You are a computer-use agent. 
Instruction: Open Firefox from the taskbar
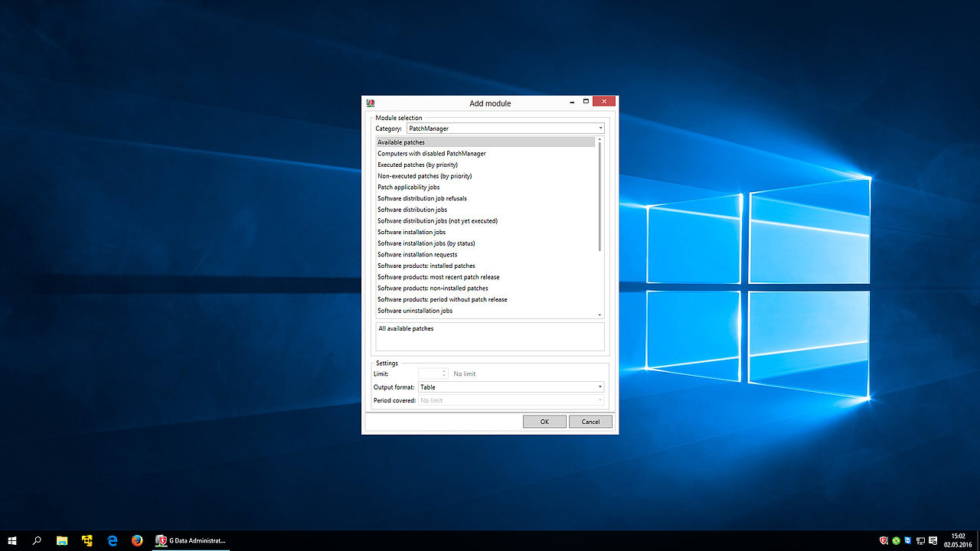click(x=137, y=540)
